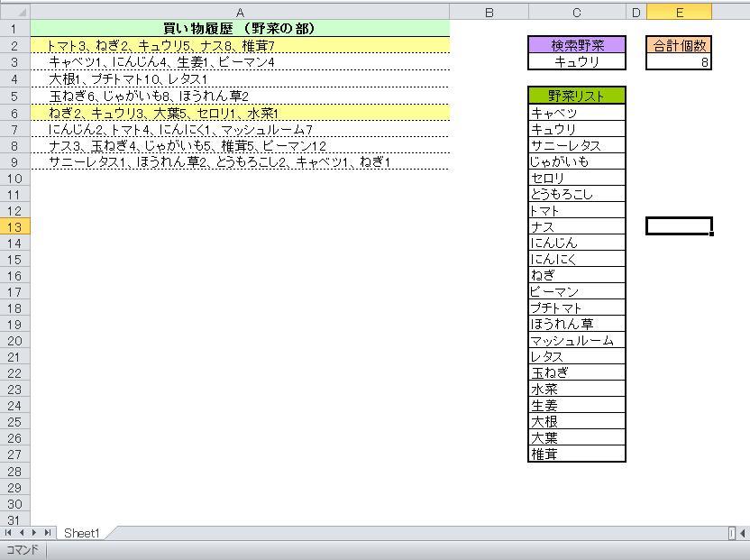Select row 20 header
This screenshot has width=750, height=560.
[14, 340]
